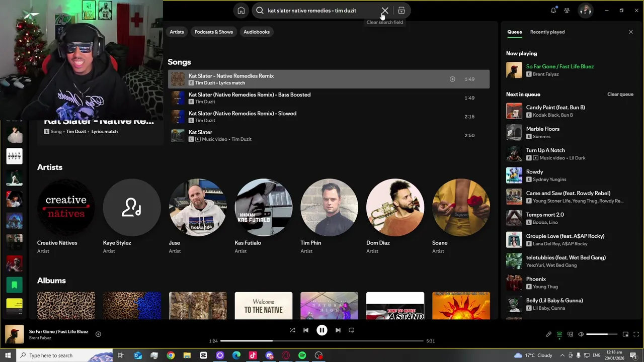Select Marble Floors in the queue
This screenshot has height=362, width=644.
tap(571, 132)
